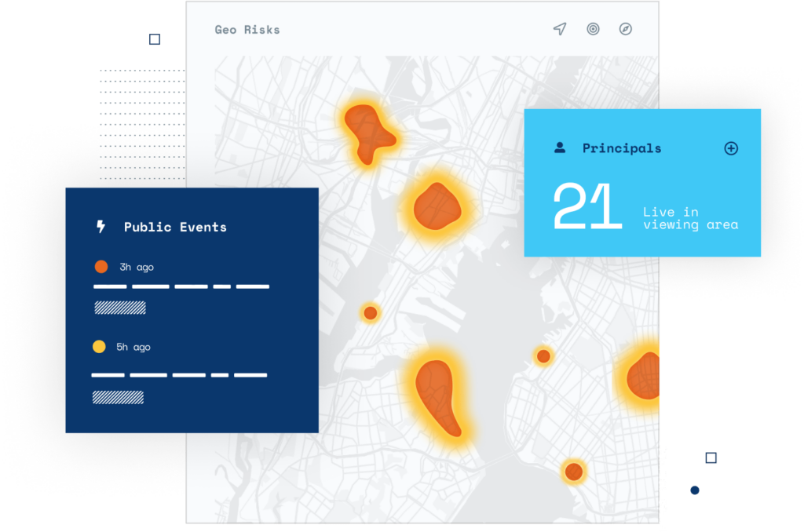Open the compass orientation icon
The height and width of the screenshot is (532, 804).
coord(625,29)
